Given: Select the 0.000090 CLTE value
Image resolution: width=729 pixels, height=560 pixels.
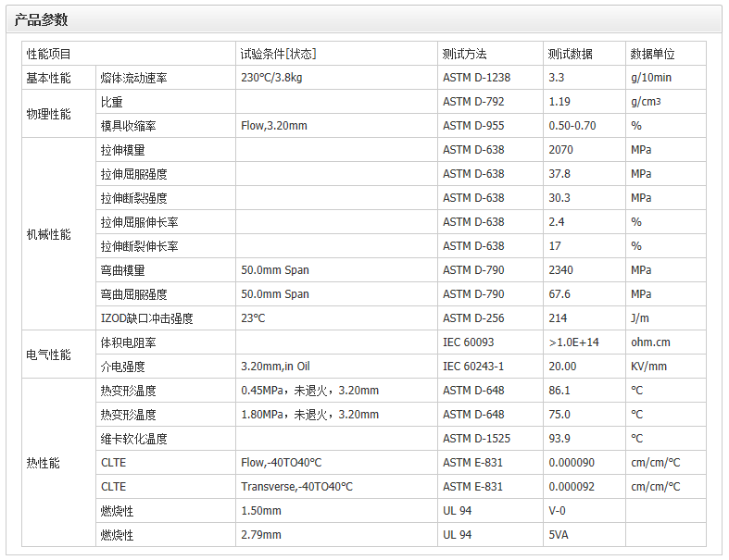Looking at the screenshot, I should (x=572, y=463).
